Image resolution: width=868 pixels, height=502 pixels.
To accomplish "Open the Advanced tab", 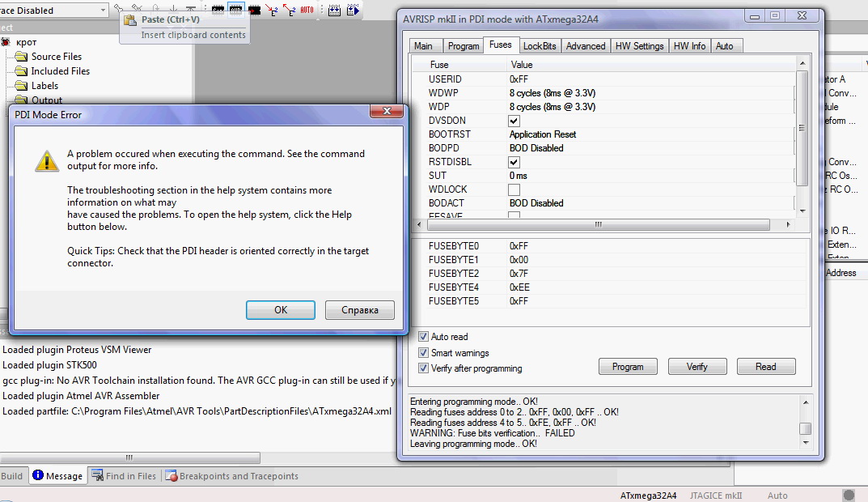I will (x=586, y=46).
